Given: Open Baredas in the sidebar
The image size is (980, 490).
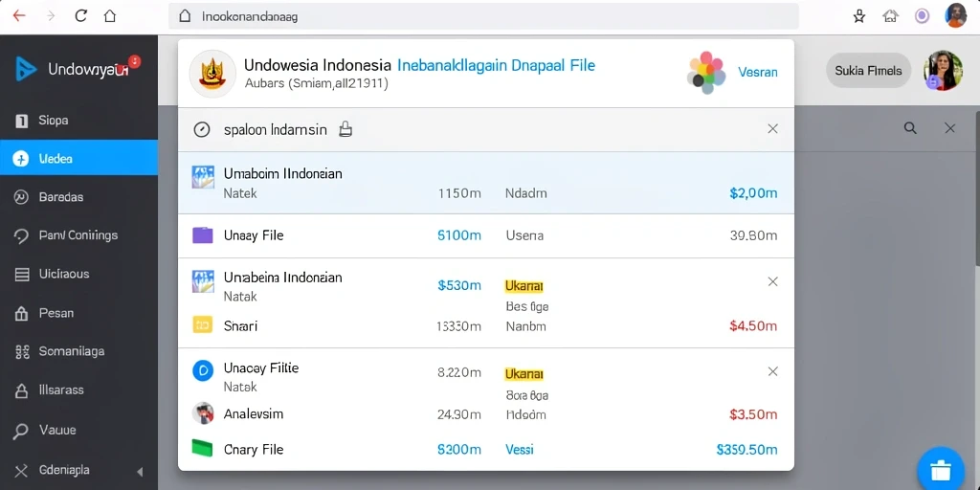Looking at the screenshot, I should [x=78, y=197].
